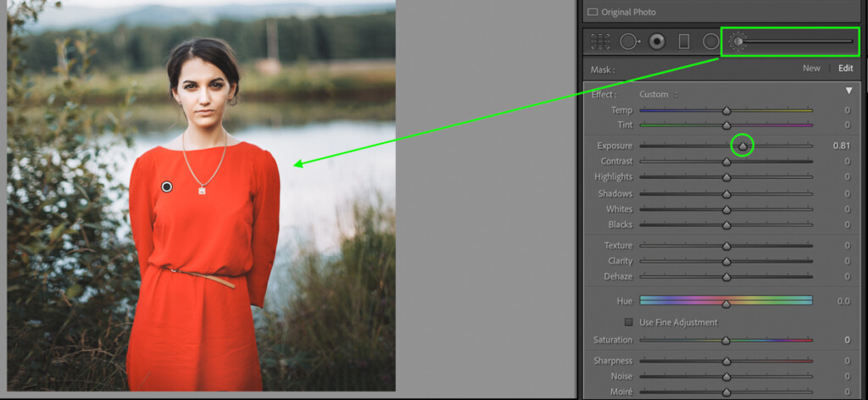Enable Use Fine Adjustment checkbox

tap(628, 322)
